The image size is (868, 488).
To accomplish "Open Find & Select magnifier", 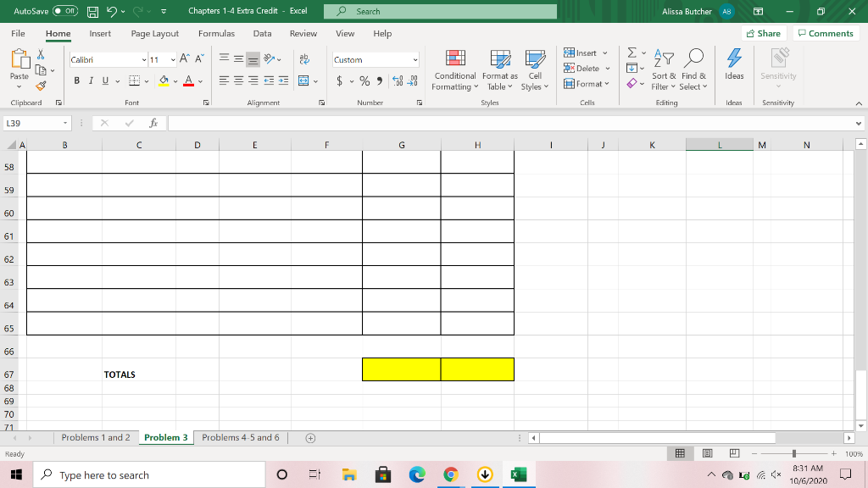I will point(693,69).
